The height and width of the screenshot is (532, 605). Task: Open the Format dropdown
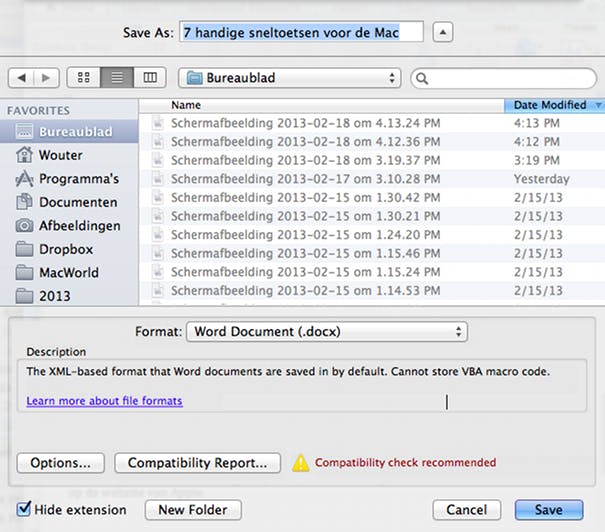click(327, 331)
